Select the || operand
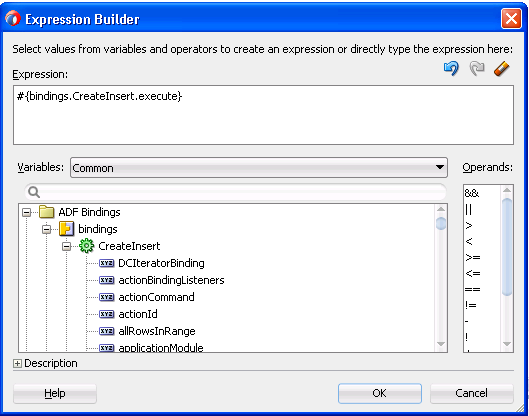The height and width of the screenshot is (416, 529). (x=468, y=210)
